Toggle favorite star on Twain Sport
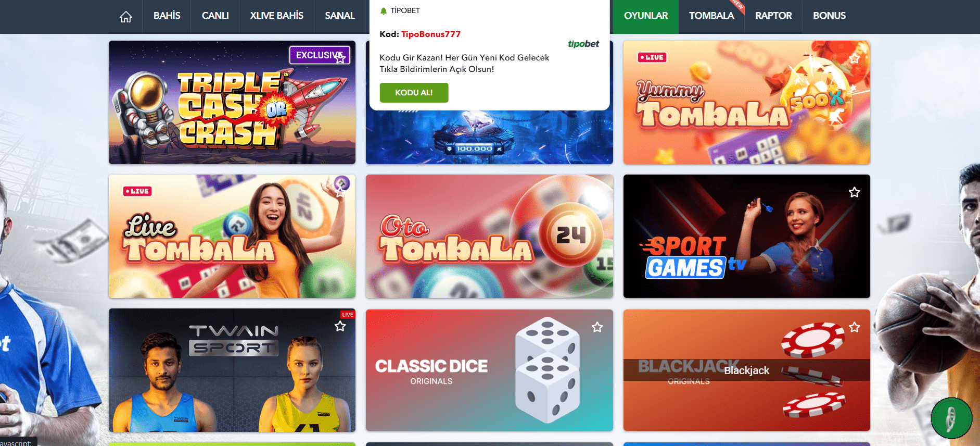The height and width of the screenshot is (446, 980). click(340, 326)
